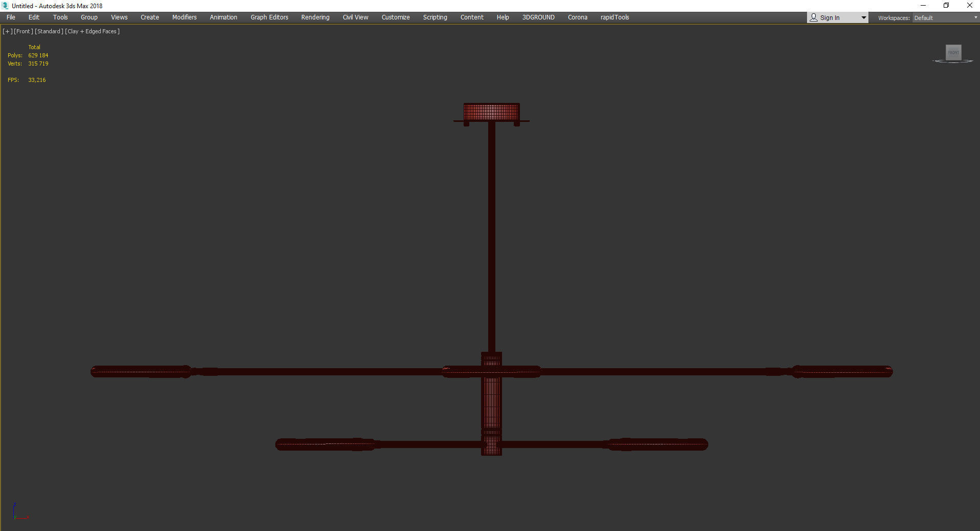
Task: Open the Rendering menu
Action: 315,17
